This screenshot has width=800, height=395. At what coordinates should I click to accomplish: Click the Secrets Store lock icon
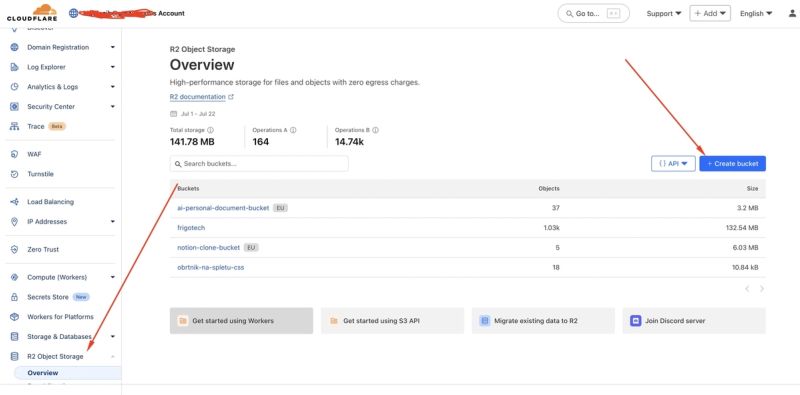pyautogui.click(x=14, y=297)
